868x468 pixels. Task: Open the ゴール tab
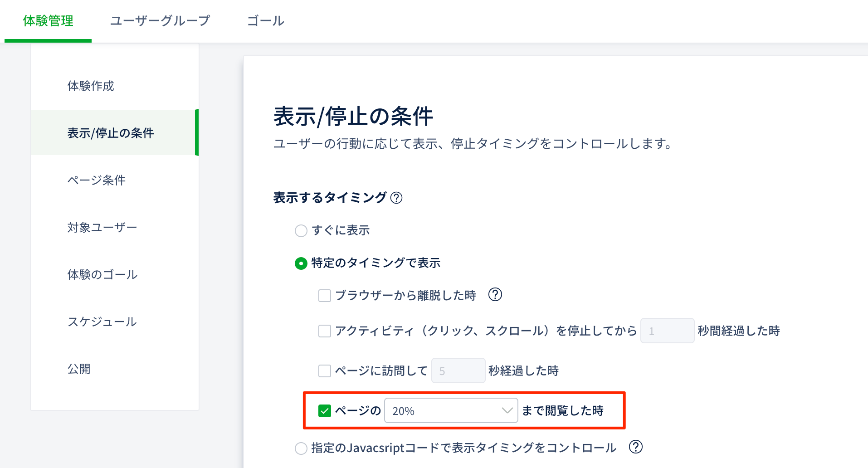coord(265,21)
